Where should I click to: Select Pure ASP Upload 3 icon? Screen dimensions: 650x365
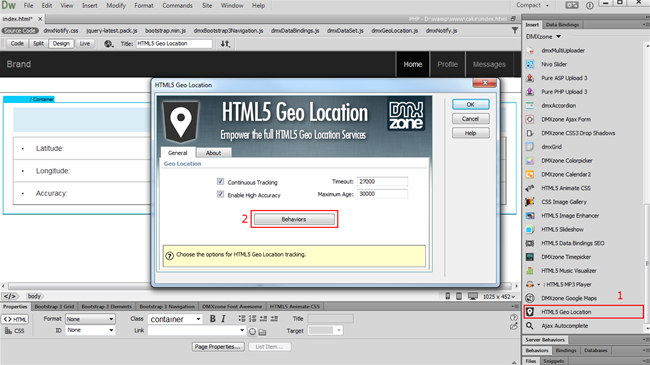pyautogui.click(x=530, y=78)
